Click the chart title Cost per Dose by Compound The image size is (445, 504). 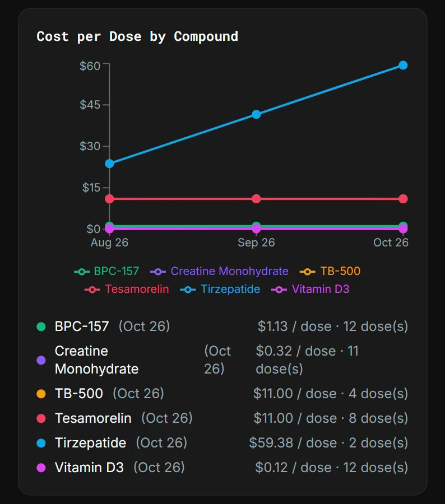pyautogui.click(x=137, y=36)
